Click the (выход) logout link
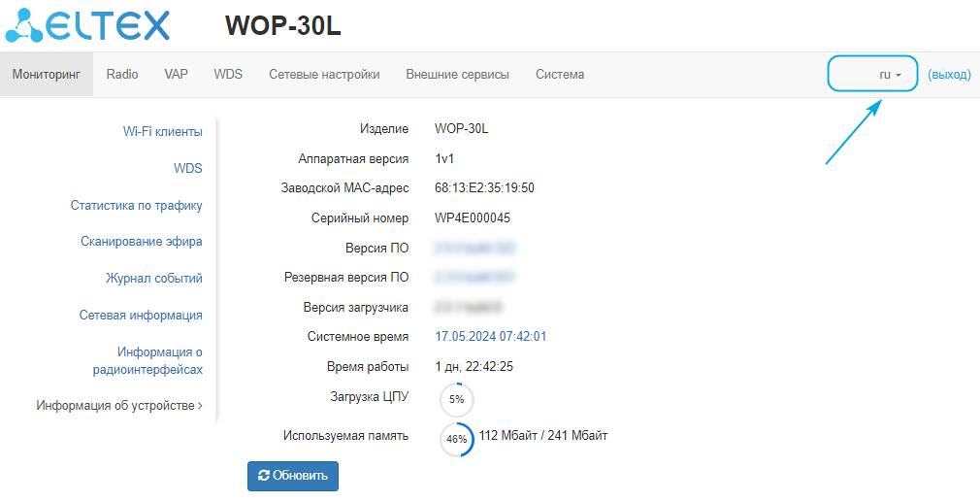Screen dimensions: 980x502 tap(949, 75)
